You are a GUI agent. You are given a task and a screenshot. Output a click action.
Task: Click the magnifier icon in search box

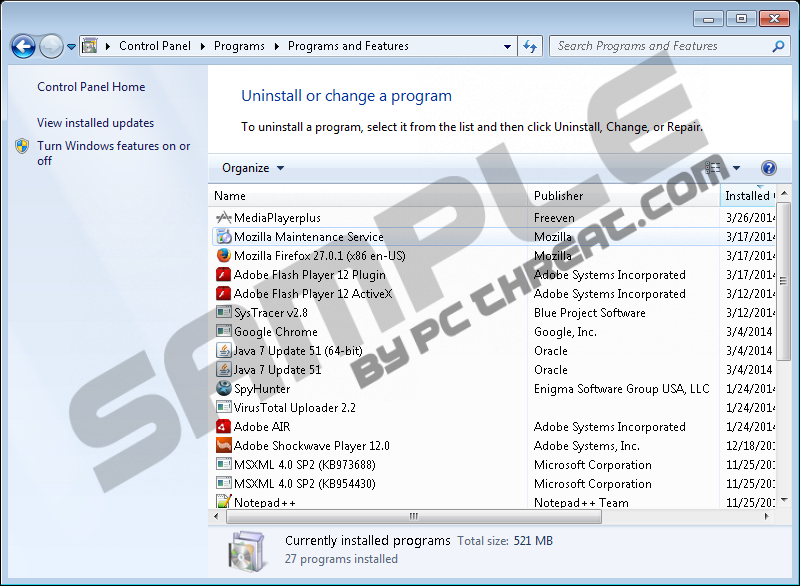coord(778,46)
